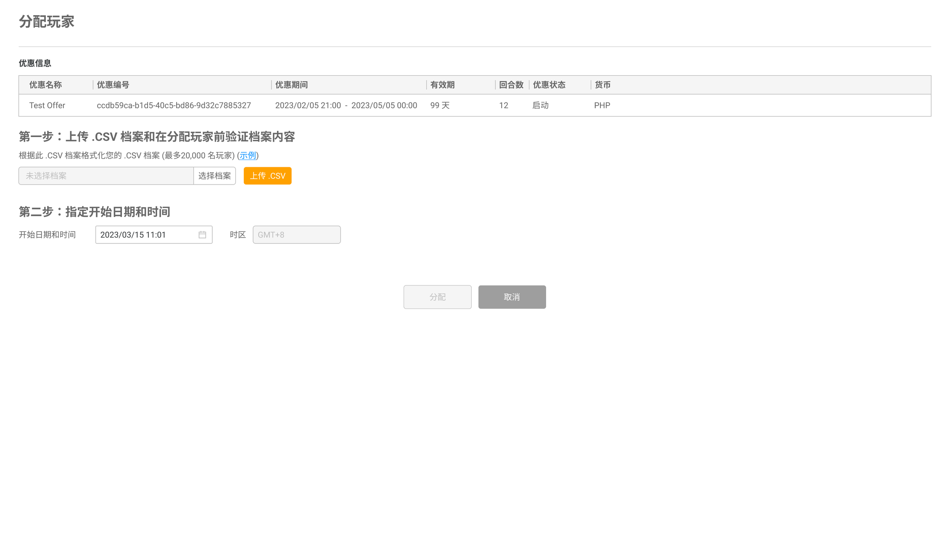The image size is (951, 560).
Task: Click the PHP currency cell
Action: (x=602, y=106)
